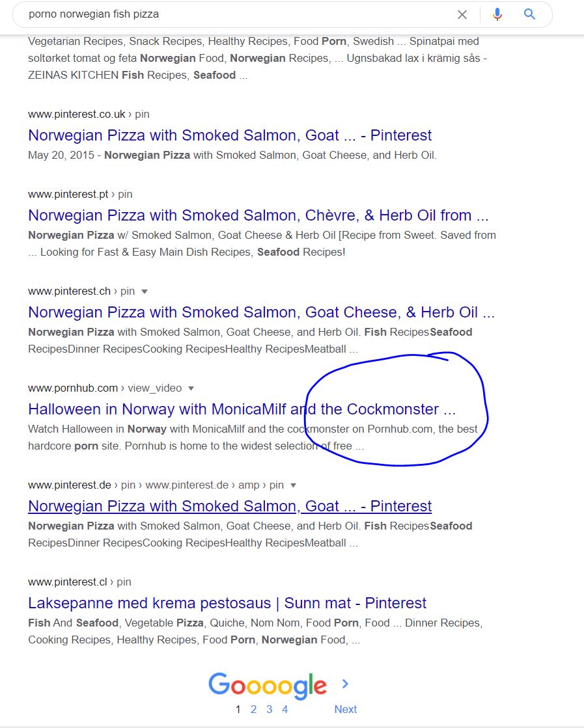The image size is (584, 728).
Task: Expand dropdown arrow next to pinterest.de URL
Action: coord(293,485)
